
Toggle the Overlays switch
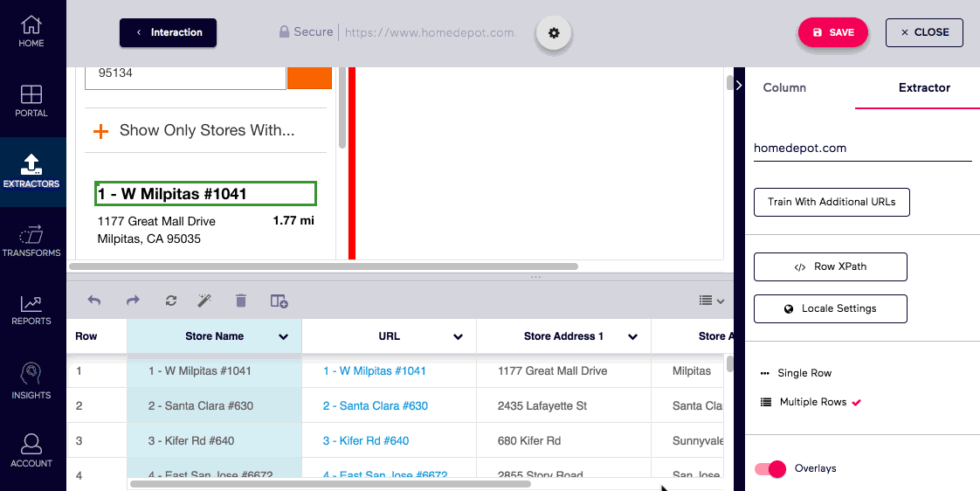point(770,469)
